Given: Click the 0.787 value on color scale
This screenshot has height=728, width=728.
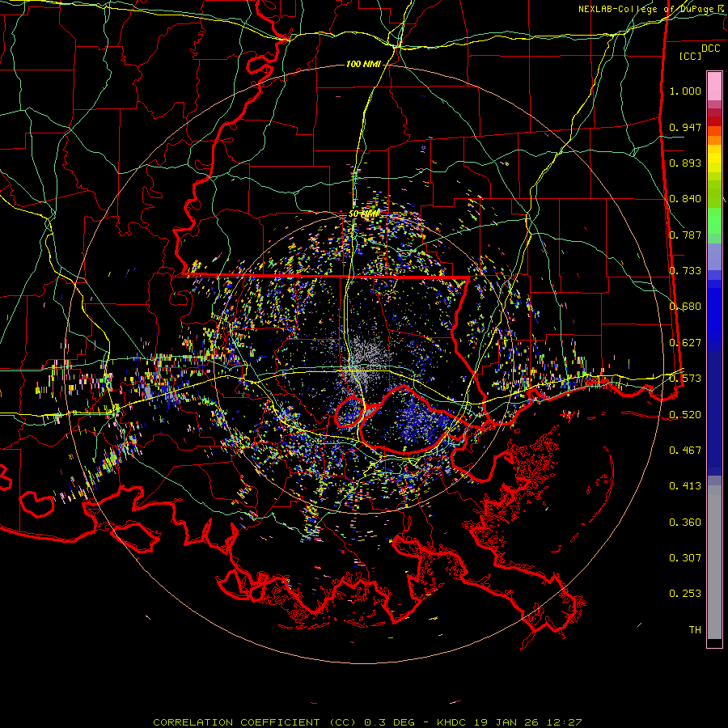Looking at the screenshot, I should tap(685, 235).
